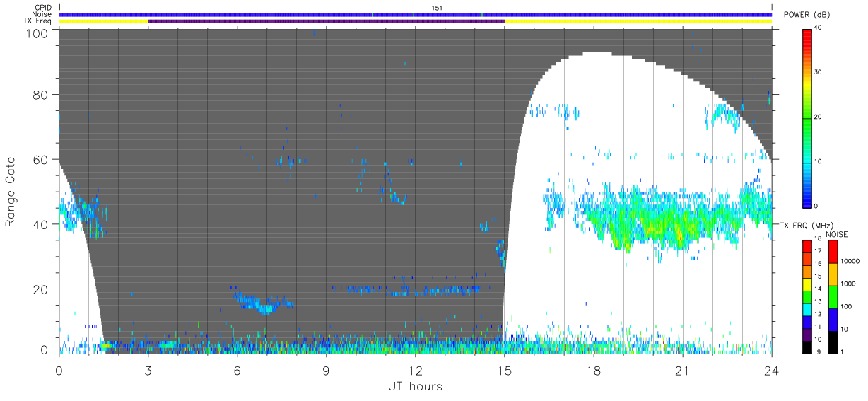Click the "15" tick on UT hours axis
868x401 pixels.
(504, 370)
